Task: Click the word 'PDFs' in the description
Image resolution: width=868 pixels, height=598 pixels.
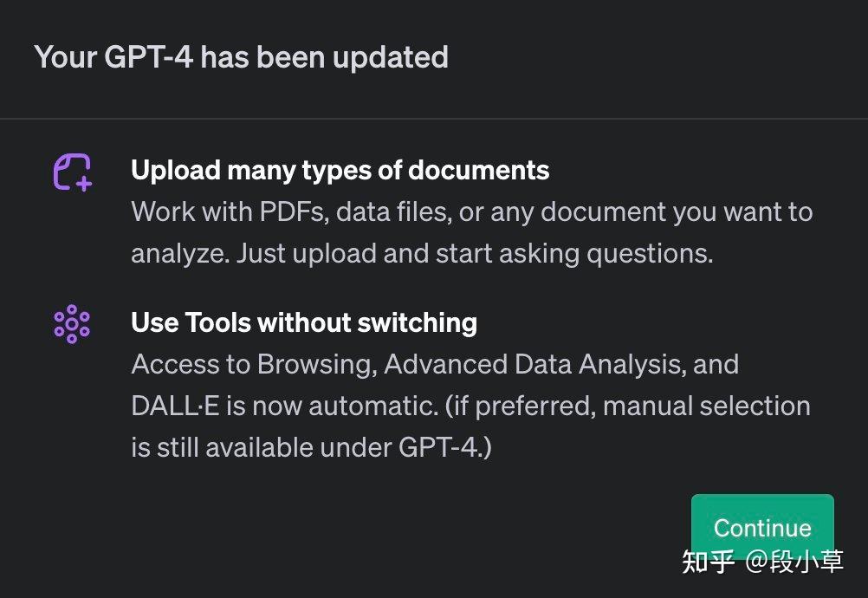Action: (293, 211)
